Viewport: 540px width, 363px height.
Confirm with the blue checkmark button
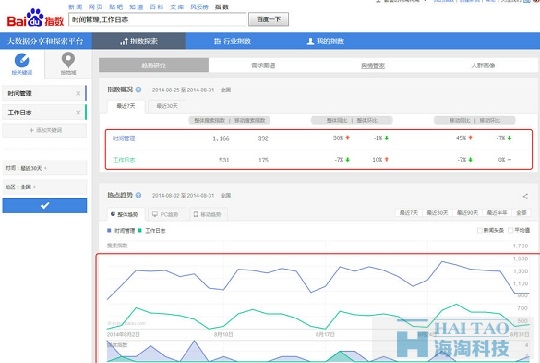pyautogui.click(x=45, y=205)
